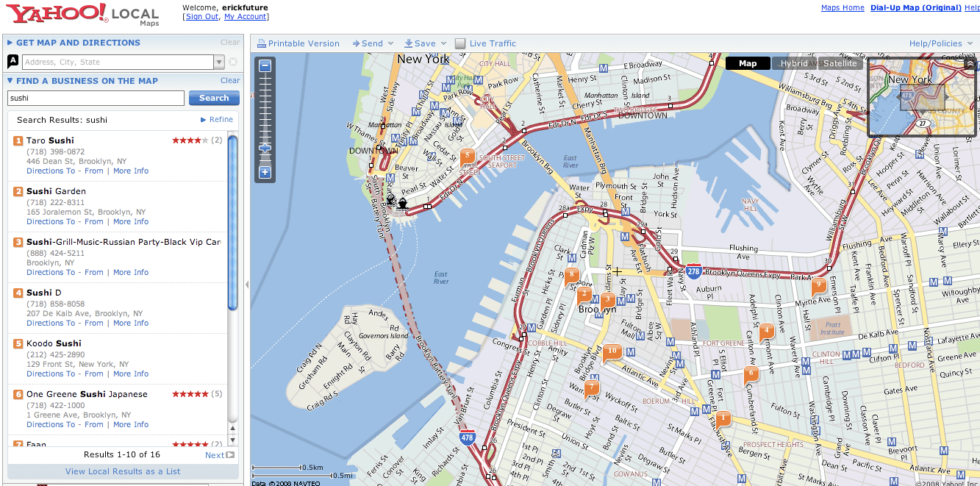Expand the Get Map and Directions section
Screen dimensions: 980x486
(x=74, y=43)
